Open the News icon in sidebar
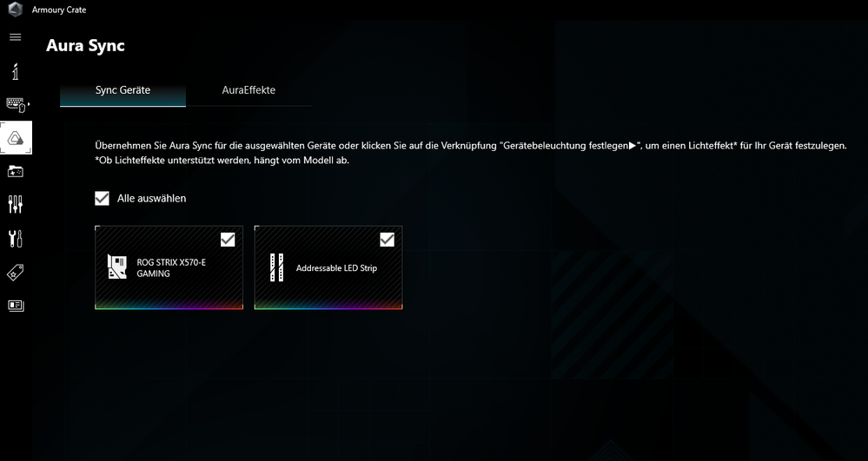868x461 pixels. [16, 306]
